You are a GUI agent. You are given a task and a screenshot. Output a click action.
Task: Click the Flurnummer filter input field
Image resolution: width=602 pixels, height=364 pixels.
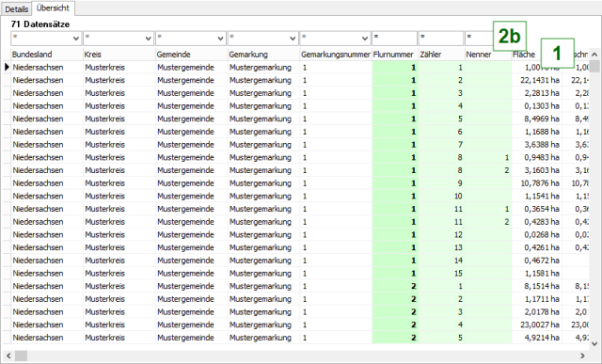394,39
